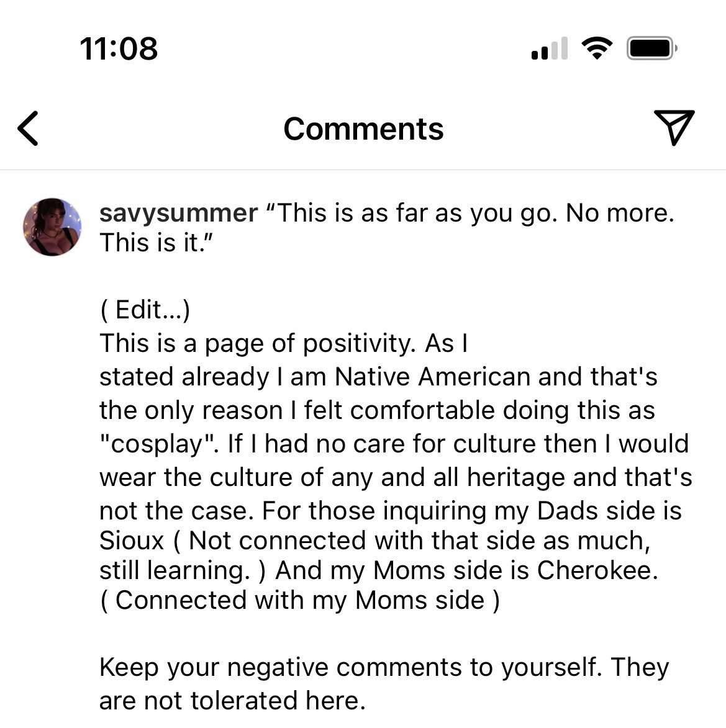Tap the 11:08 clock in status bar
Viewport: 726px width, 728px height.
click(119, 48)
